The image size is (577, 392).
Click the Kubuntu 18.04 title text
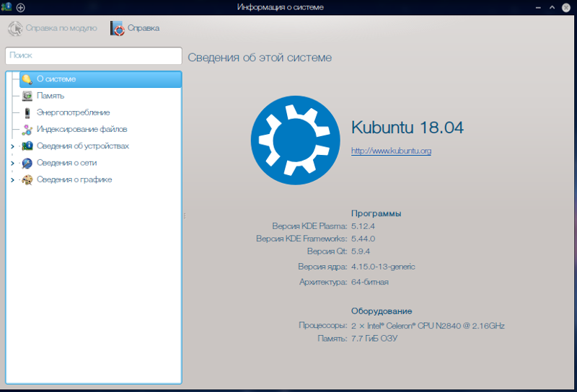[408, 128]
